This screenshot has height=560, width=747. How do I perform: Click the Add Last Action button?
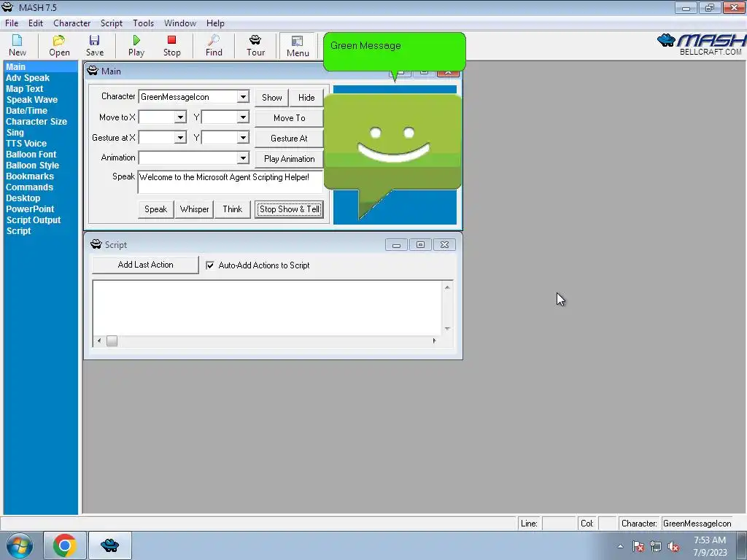pos(145,265)
